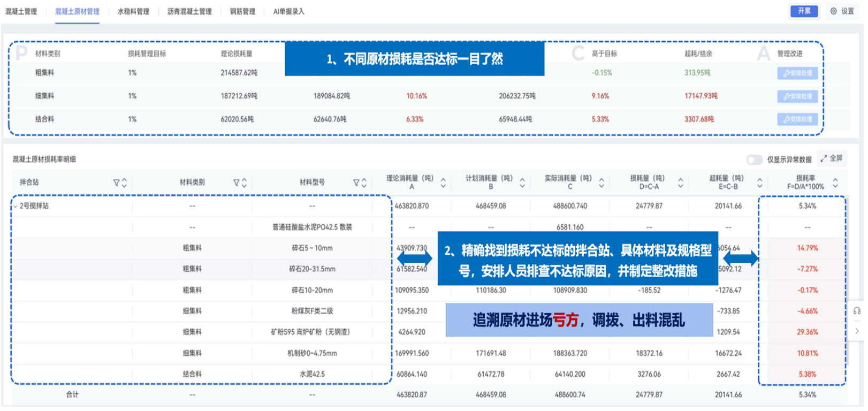Image resolution: width=868 pixels, height=411 pixels.
Task: Click the blue 开累 button
Action: point(804,11)
